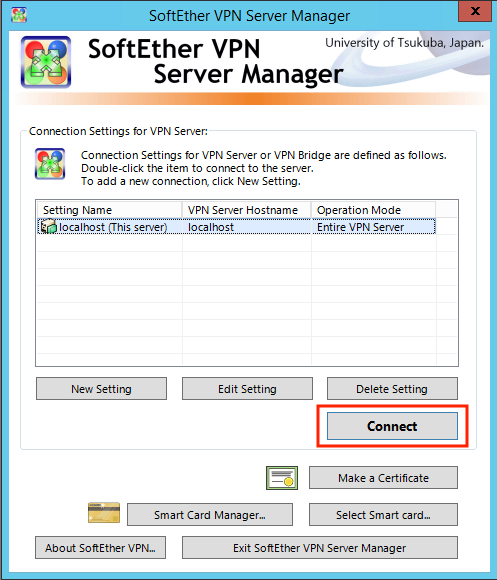Screen dimensions: 497x580
Task: Close the Server Manager window
Action: coord(475,11)
